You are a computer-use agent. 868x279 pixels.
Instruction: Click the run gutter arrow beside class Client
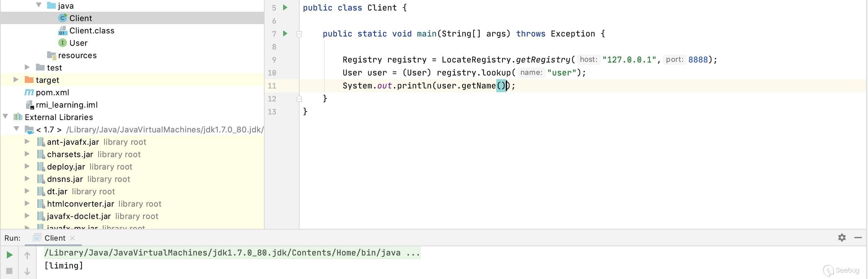285,7
